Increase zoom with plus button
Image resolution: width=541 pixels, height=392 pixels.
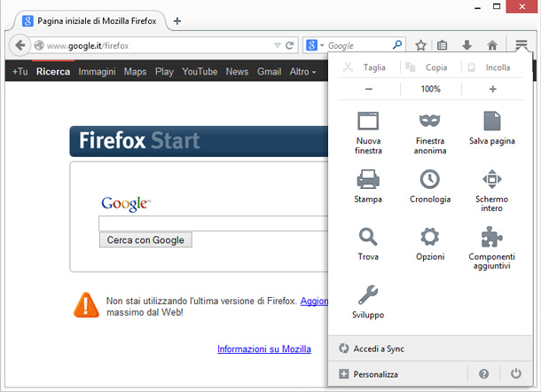pyautogui.click(x=493, y=89)
